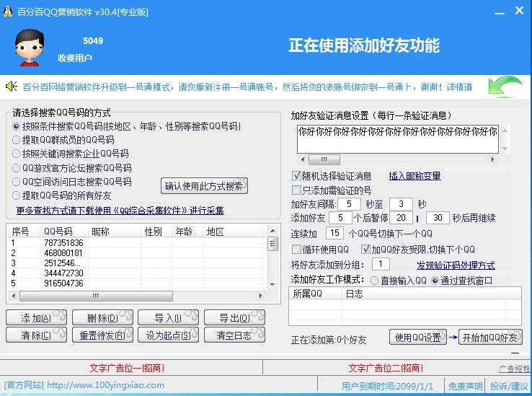Click the 序号 column header

pos(24,232)
